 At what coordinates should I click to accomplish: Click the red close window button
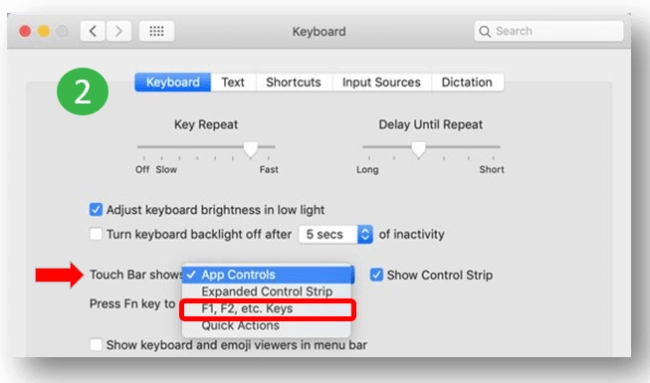click(25, 32)
